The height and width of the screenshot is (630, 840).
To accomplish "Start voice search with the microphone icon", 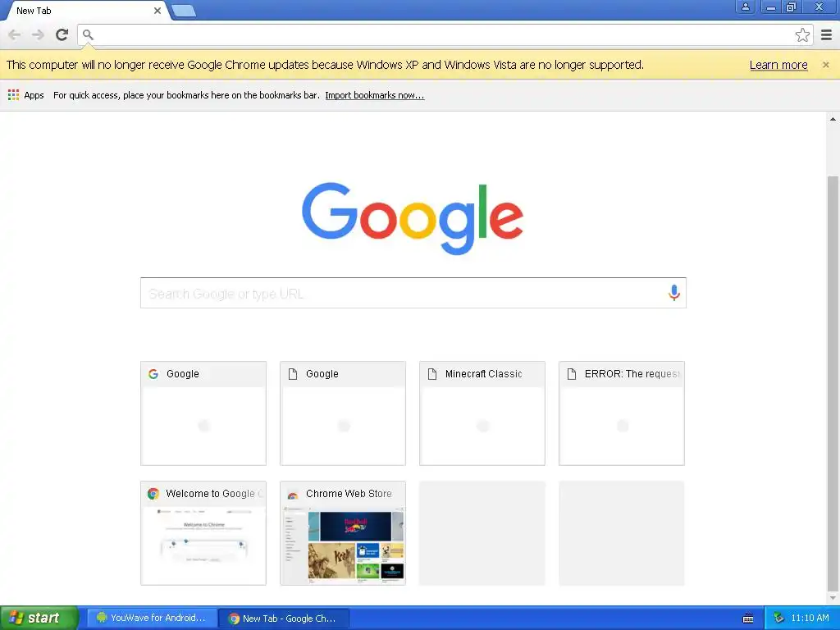I will point(674,293).
